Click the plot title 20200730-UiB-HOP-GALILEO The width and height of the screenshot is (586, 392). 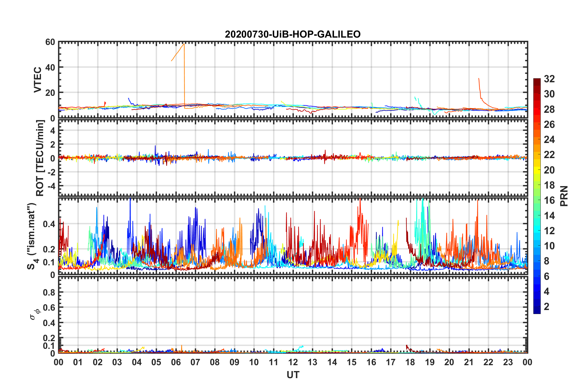(x=292, y=34)
